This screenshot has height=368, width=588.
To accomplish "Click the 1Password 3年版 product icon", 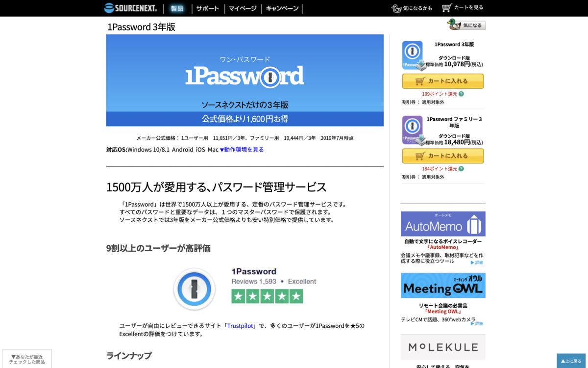I will coord(413,55).
